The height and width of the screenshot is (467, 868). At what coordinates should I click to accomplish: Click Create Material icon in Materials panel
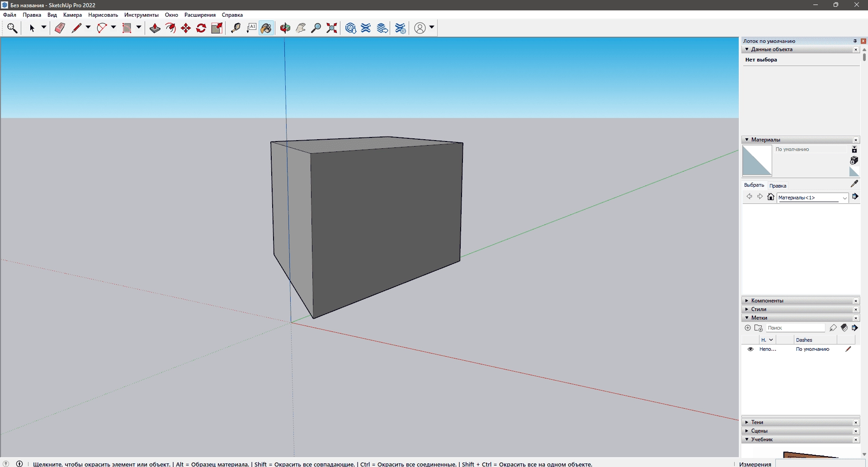[854, 160]
